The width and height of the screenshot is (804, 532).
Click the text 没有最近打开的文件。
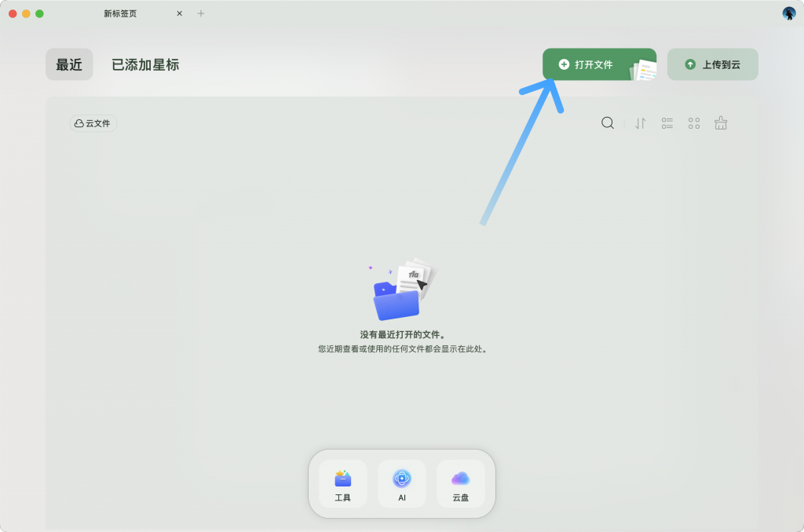pos(403,335)
